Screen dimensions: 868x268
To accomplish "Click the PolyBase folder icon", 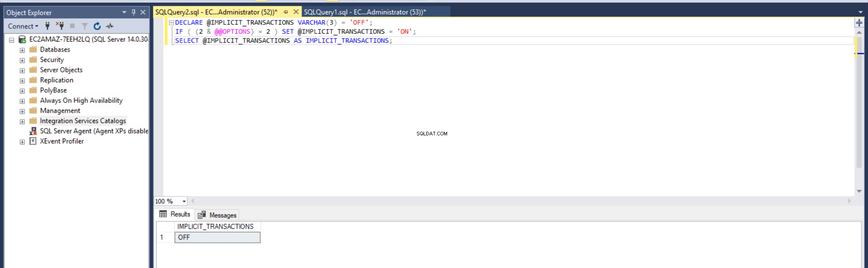I will coord(33,90).
